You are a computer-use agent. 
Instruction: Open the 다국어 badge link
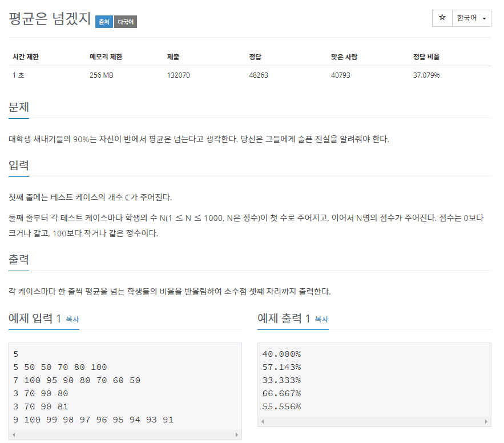tap(124, 21)
